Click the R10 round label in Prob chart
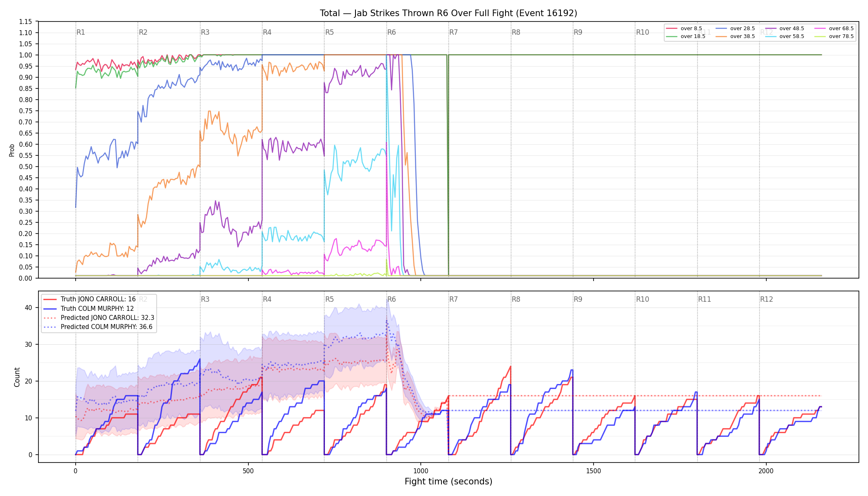The width and height of the screenshot is (868, 496). [x=642, y=32]
